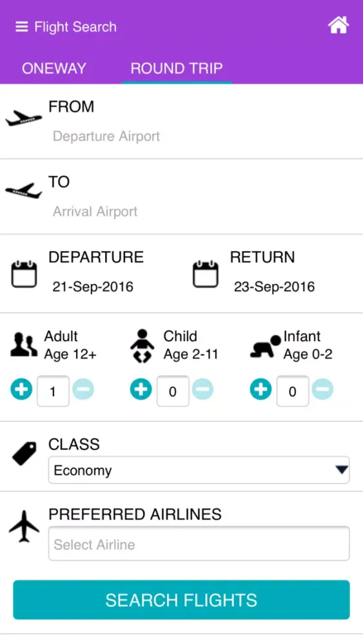
Task: Go to home via house icon
Action: 338,26
